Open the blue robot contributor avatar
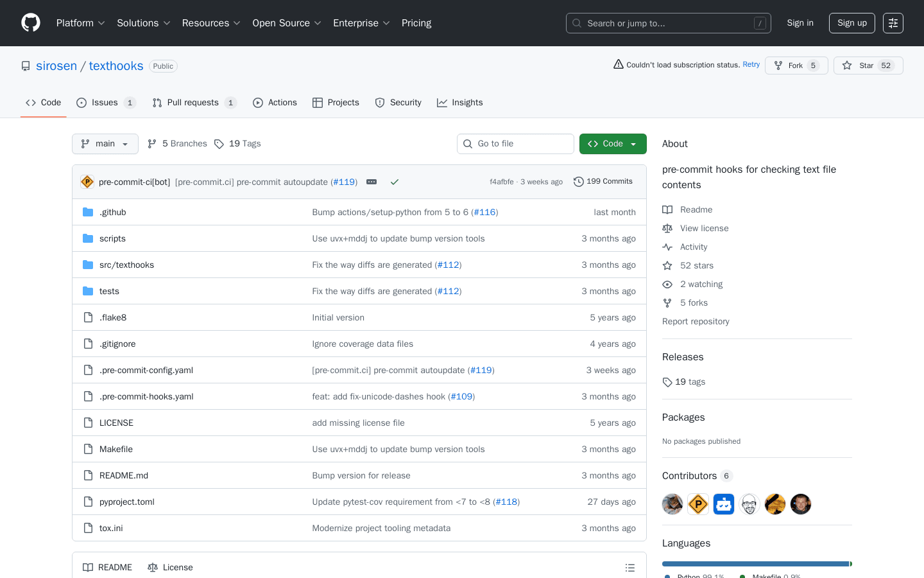 point(724,504)
